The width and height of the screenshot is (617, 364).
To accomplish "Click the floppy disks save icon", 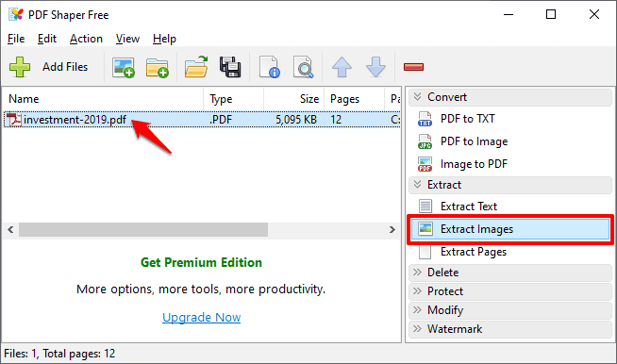I will coord(230,67).
